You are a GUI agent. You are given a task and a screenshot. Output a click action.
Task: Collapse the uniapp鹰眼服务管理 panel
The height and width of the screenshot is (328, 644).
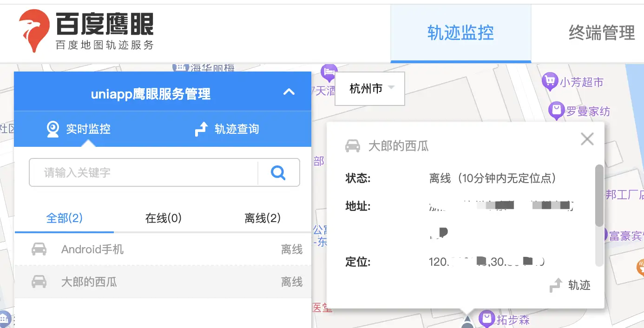[289, 92]
